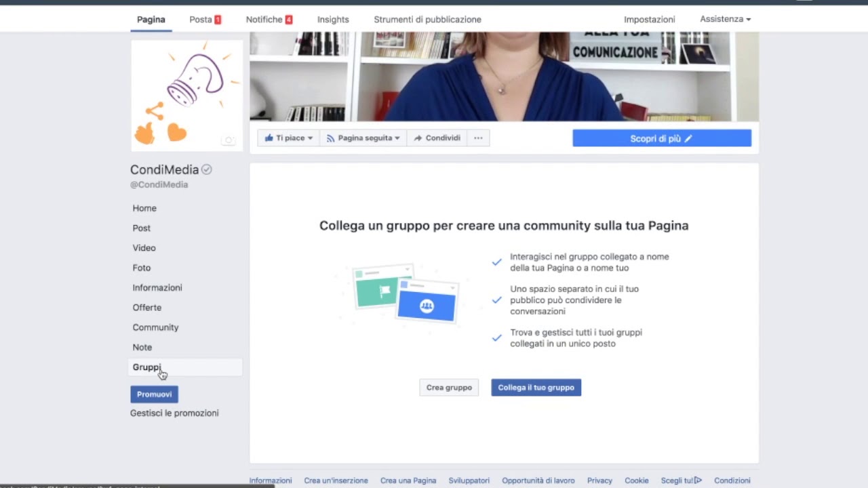
Task: Click Collega il tuo gruppo button
Action: (536, 388)
